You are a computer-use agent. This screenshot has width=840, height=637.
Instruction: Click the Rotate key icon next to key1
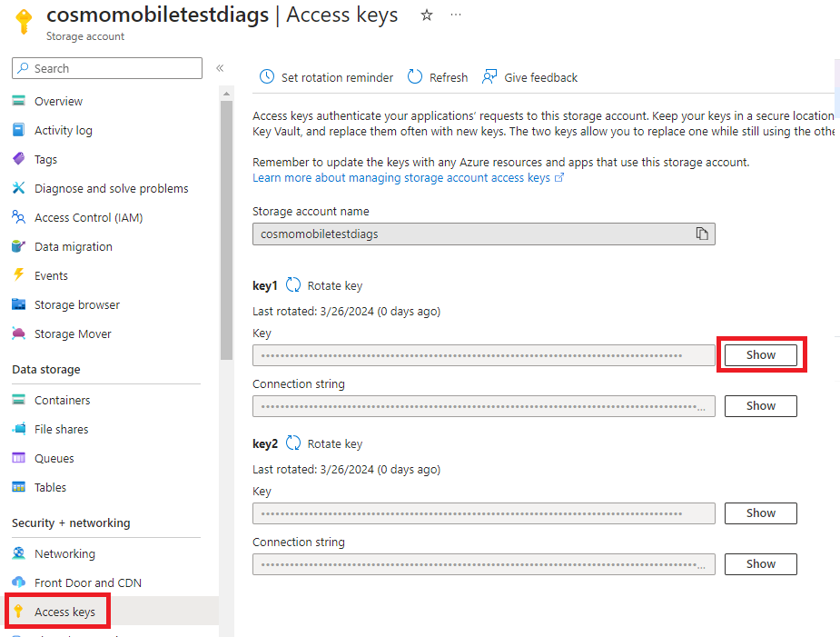tap(292, 284)
